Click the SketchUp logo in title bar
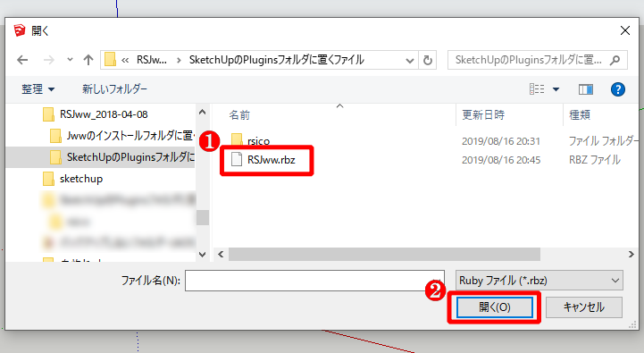The width and height of the screenshot is (644, 353). [20, 30]
